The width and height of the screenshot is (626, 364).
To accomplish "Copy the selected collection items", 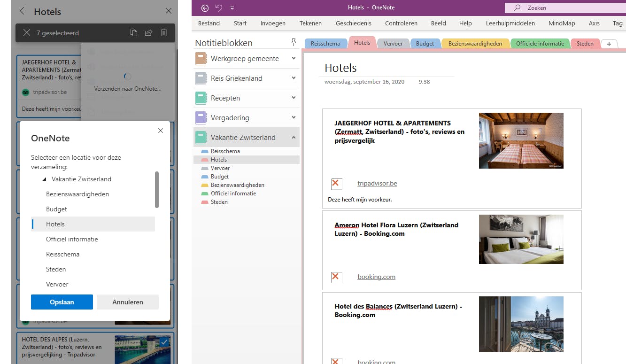I will tap(134, 32).
